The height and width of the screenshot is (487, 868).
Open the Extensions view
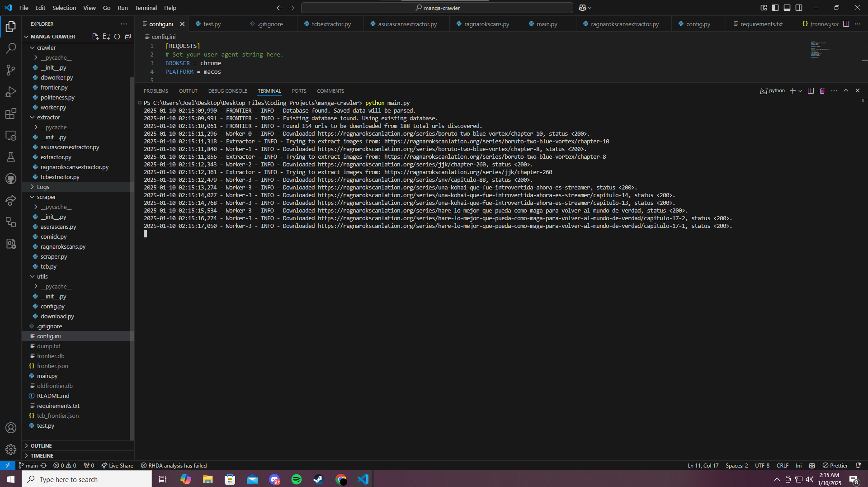pos(11,113)
